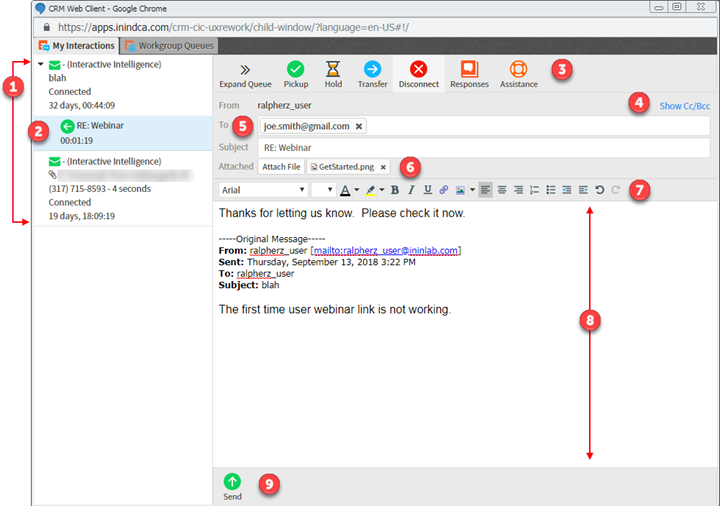
Task: Toggle underline formatting
Action: 427,189
